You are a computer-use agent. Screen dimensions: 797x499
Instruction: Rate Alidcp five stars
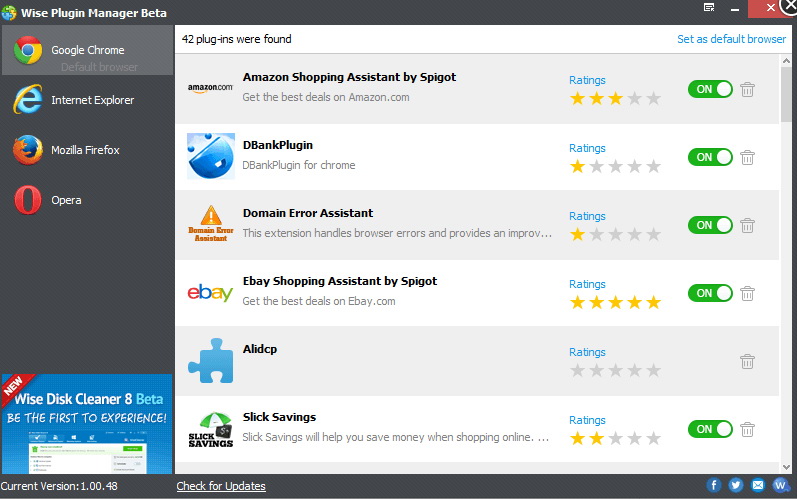654,370
